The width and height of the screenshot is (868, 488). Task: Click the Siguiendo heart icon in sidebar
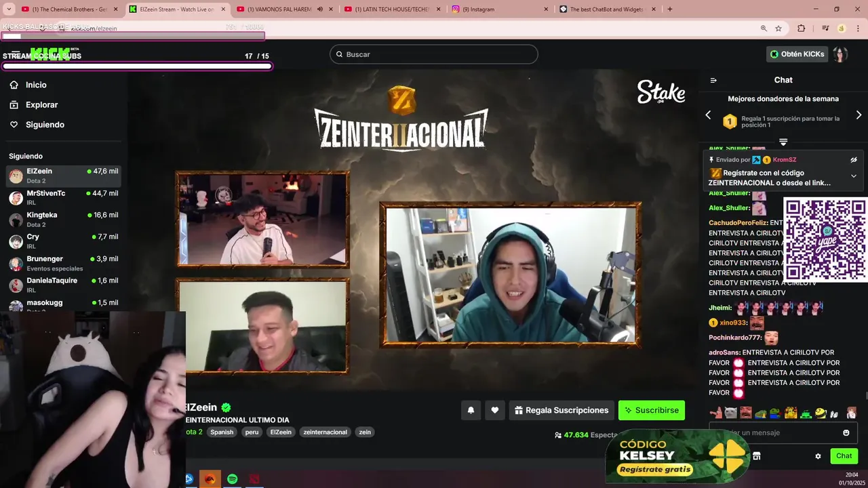pyautogui.click(x=14, y=125)
